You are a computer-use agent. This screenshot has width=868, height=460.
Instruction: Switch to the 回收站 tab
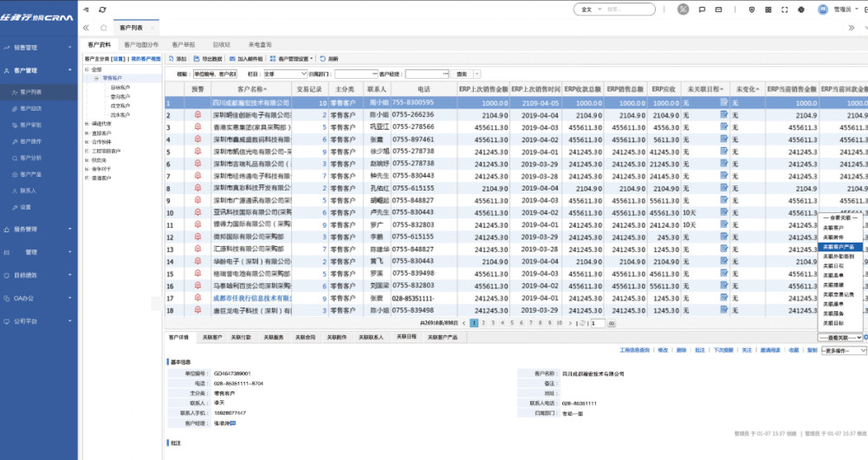[x=222, y=44]
